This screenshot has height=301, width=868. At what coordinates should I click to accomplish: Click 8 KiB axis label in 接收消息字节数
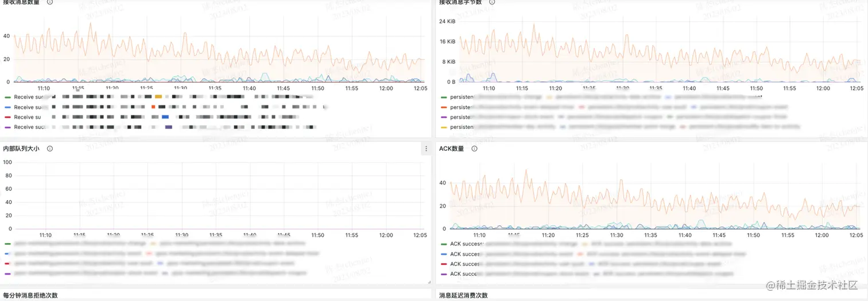pos(449,61)
